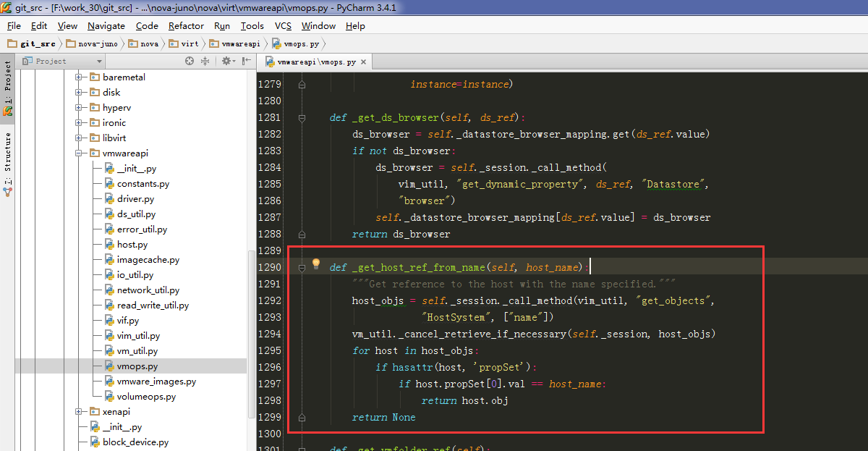
Task: Open the Refactor menu
Action: [x=186, y=25]
